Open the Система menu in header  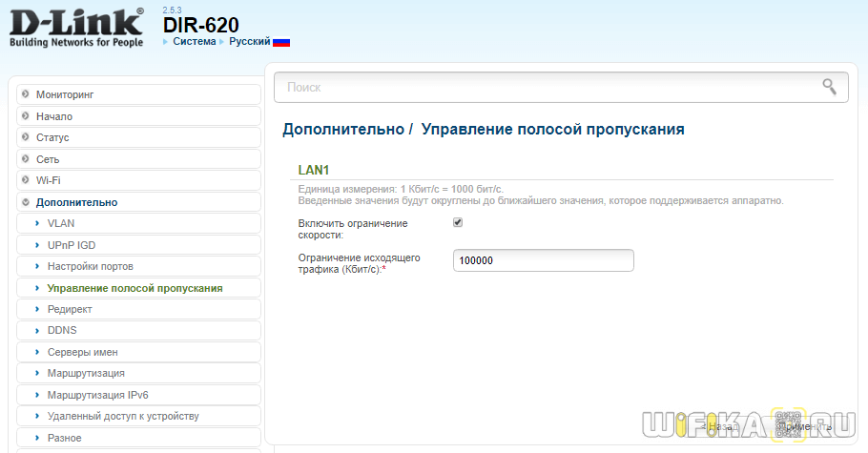pos(194,42)
